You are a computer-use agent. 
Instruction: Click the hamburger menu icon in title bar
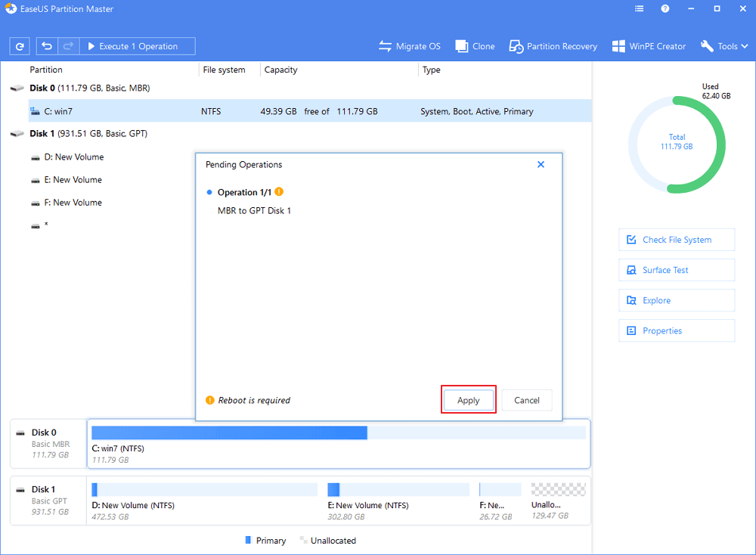(x=639, y=8)
